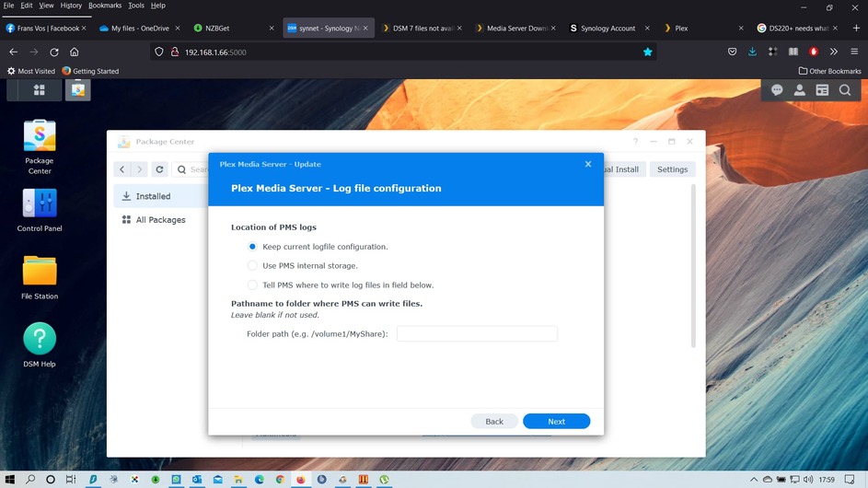Open Outlook from the taskbar
Viewport: 868px width, 488px height.
click(197, 480)
